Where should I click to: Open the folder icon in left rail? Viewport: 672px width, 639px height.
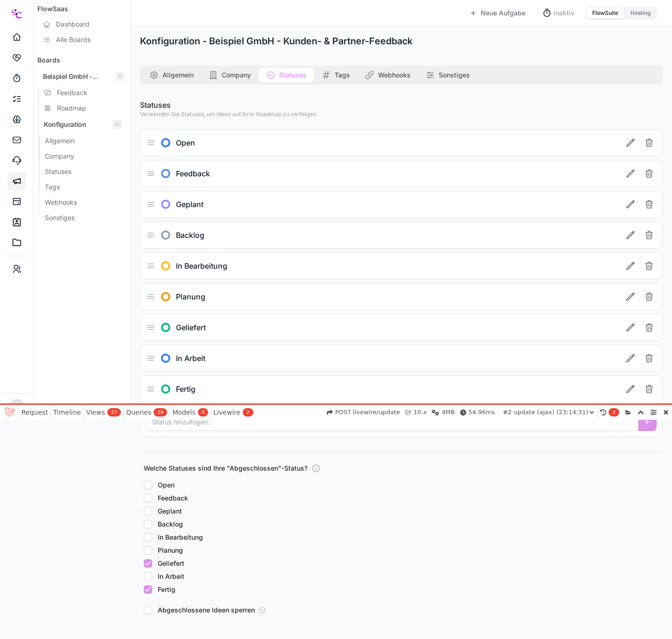[x=17, y=242]
